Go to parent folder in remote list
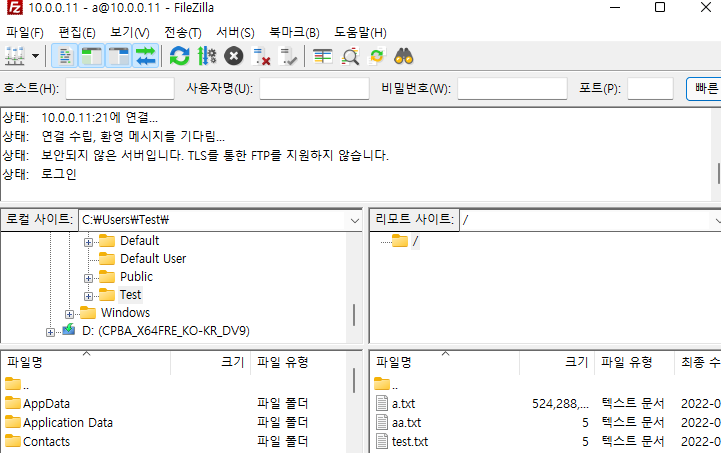721x453 pixels. [x=386, y=384]
